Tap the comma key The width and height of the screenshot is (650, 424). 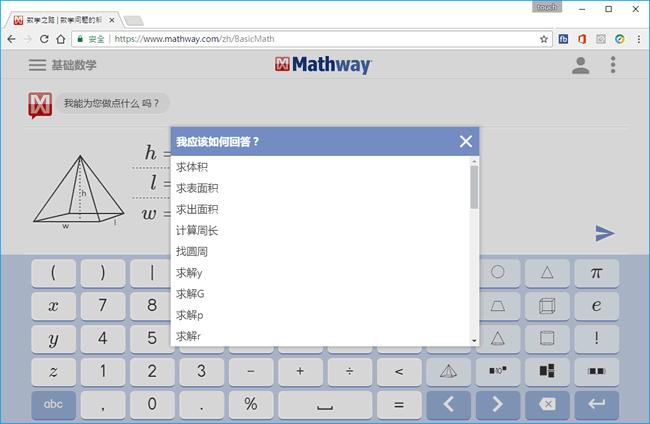(103, 405)
